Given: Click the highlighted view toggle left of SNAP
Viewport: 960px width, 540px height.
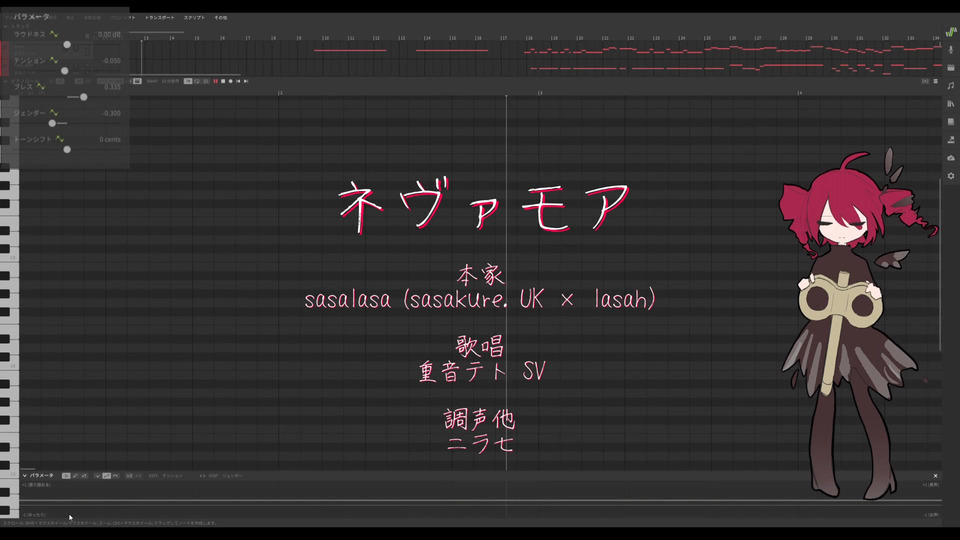Looking at the screenshot, I should [x=137, y=81].
